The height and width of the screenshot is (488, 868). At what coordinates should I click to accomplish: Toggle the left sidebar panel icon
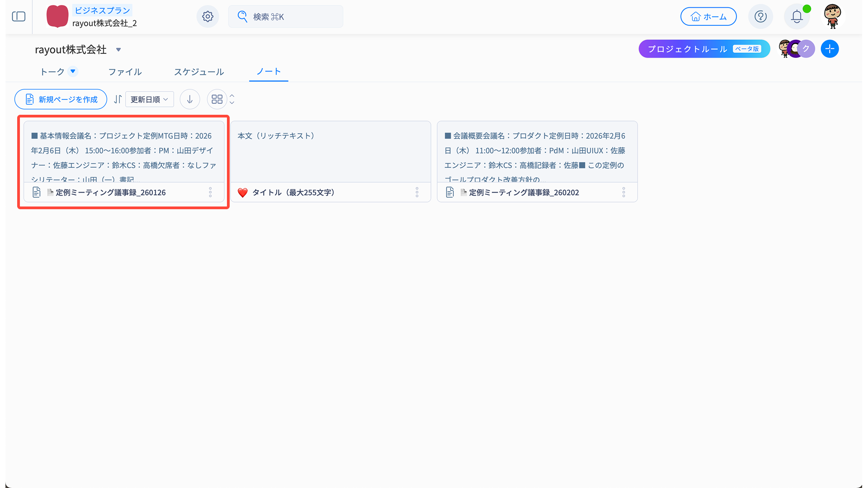19,17
